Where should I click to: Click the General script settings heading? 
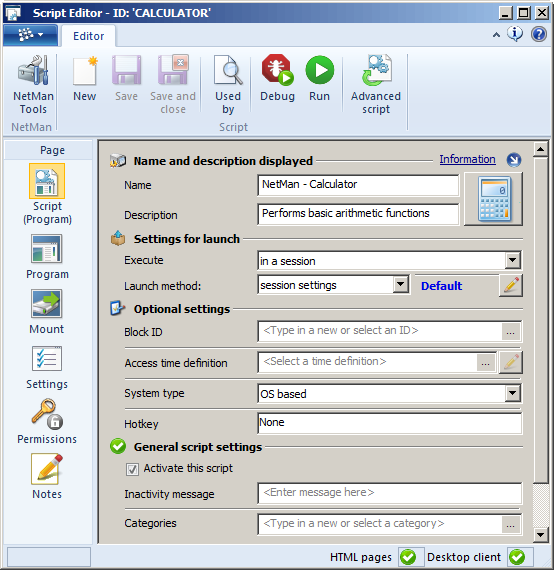point(198,447)
